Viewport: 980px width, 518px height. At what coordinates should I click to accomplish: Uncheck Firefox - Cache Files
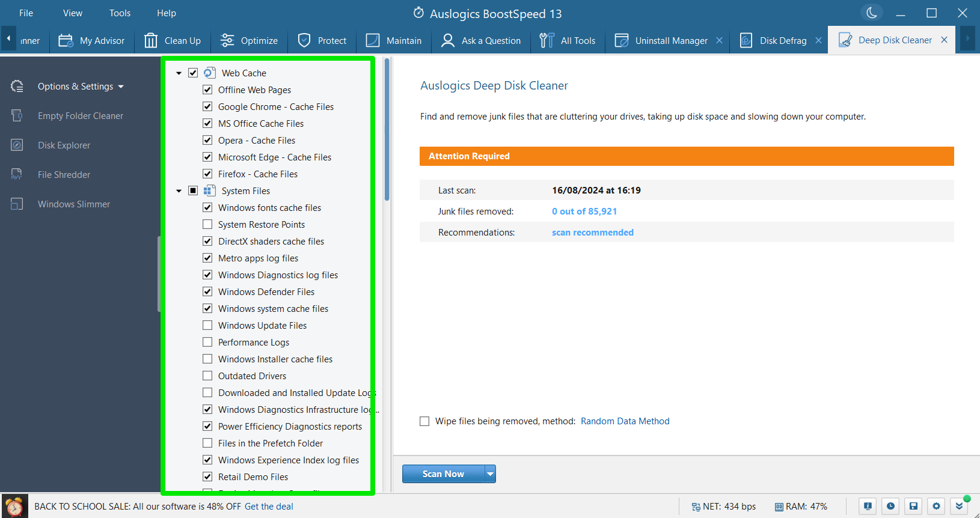coord(207,174)
